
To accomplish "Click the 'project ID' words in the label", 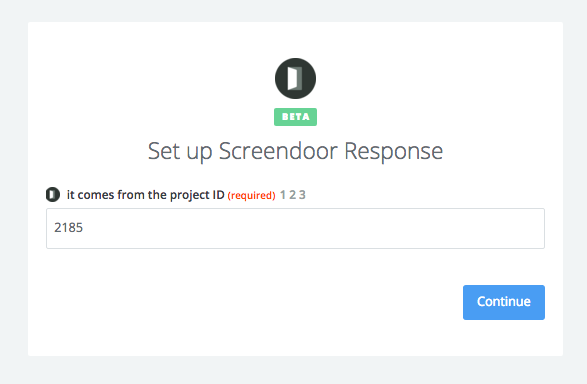I will pyautogui.click(x=197, y=195).
